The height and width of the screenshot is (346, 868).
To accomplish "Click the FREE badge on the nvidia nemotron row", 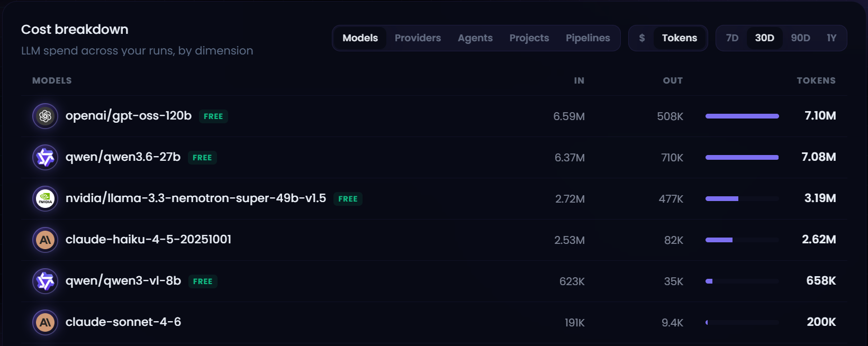I will pos(348,199).
